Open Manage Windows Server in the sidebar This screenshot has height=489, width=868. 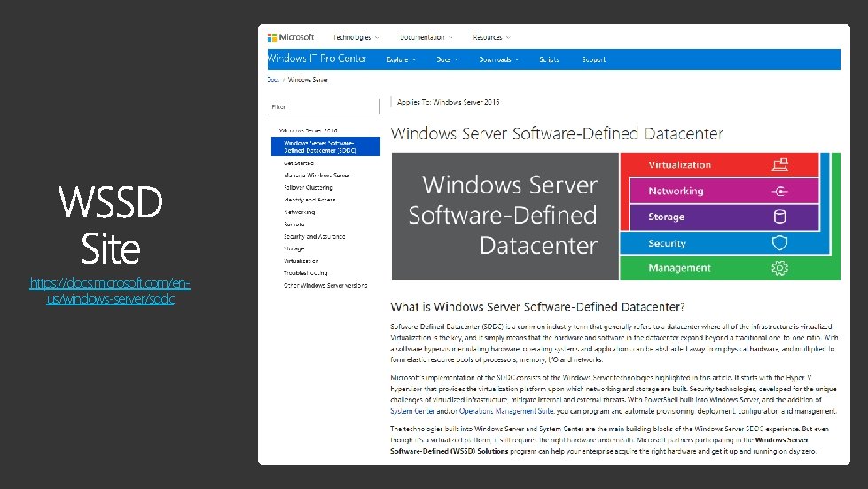coord(317,176)
